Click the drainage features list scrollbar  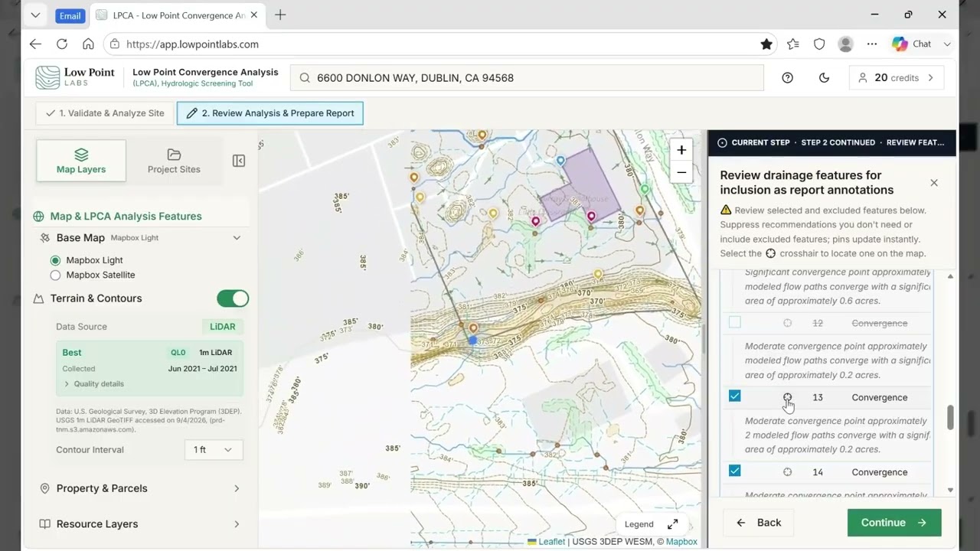pos(951,417)
